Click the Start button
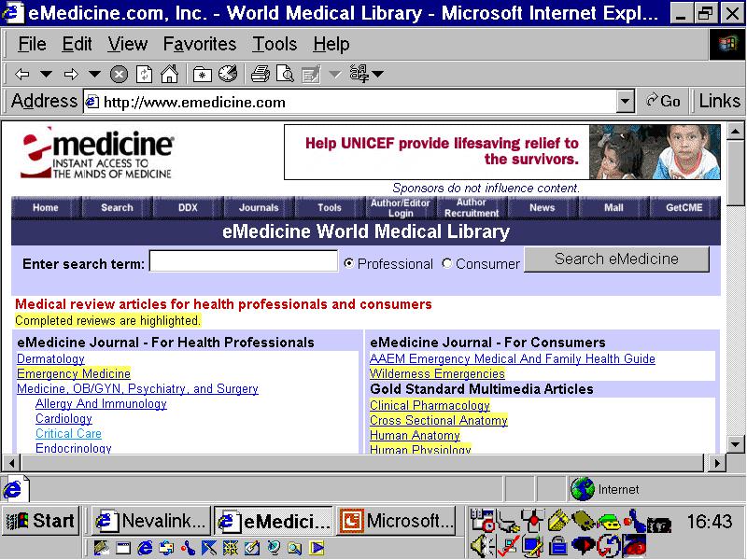This screenshot has height=560, width=747. [x=40, y=521]
